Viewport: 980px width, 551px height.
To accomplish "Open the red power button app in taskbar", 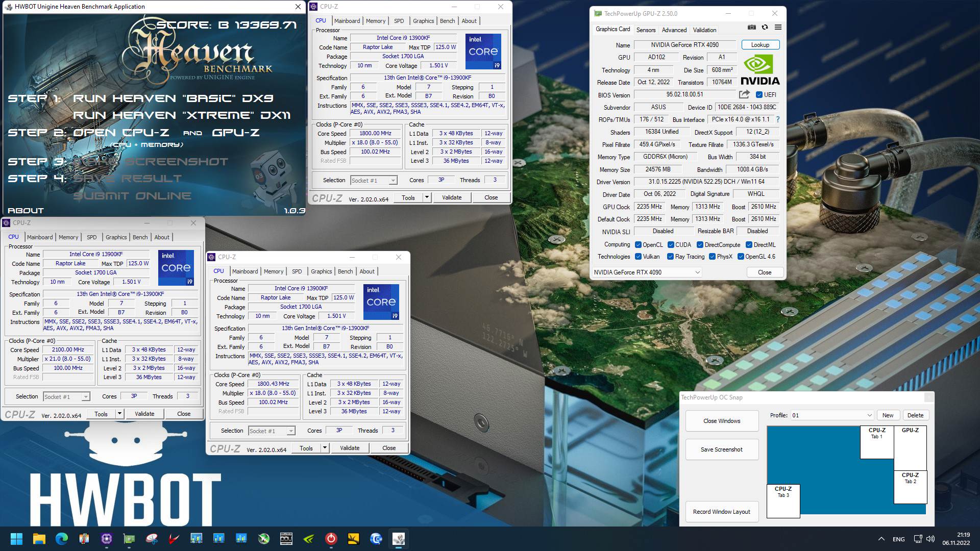I will click(331, 539).
